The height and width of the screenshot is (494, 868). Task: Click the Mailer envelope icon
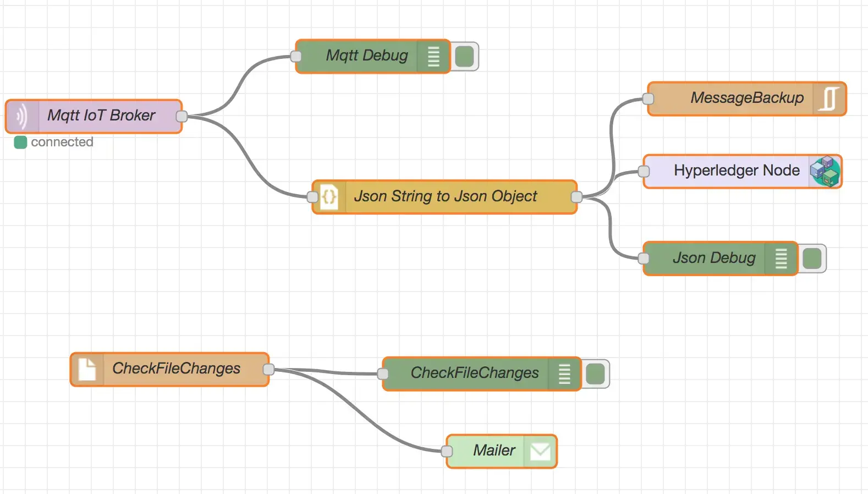point(540,452)
